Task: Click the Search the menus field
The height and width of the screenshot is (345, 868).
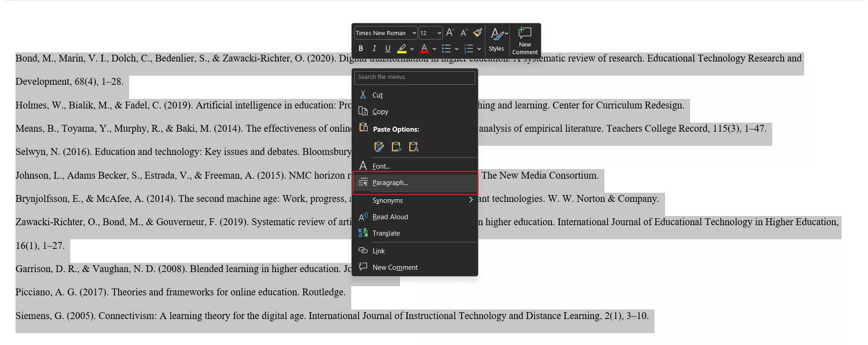Action: pyautogui.click(x=415, y=77)
